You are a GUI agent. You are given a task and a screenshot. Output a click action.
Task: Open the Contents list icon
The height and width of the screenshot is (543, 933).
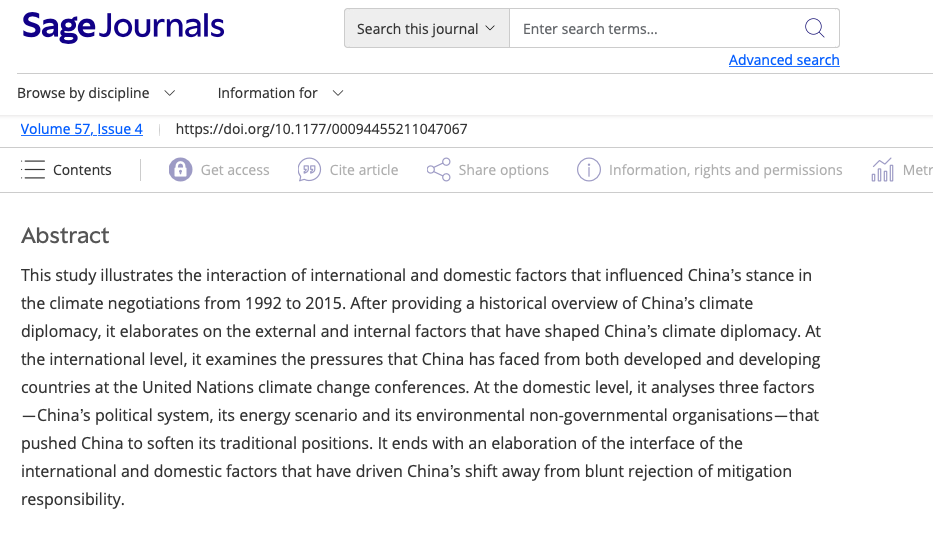33,170
